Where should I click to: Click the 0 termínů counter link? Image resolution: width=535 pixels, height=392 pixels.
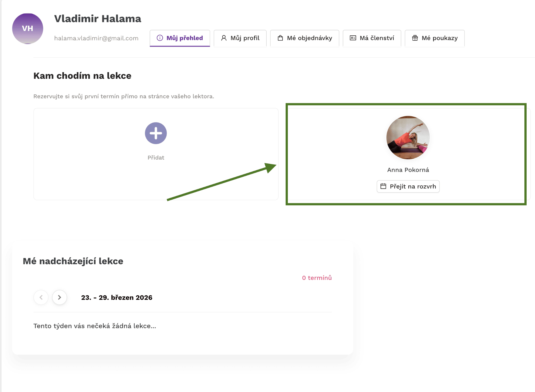point(317,278)
